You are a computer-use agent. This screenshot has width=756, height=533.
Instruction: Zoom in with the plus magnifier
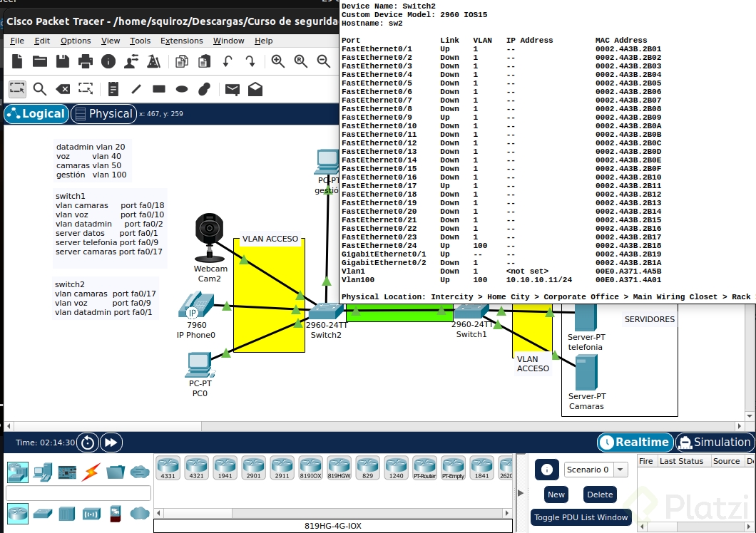coord(277,61)
